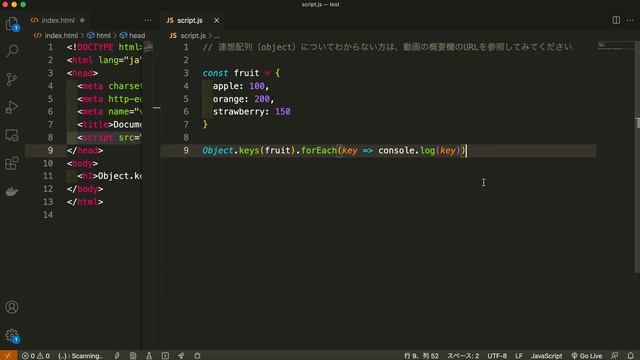Click the Scanning status item
This screenshot has height=360, width=640.
pyautogui.click(x=80, y=356)
